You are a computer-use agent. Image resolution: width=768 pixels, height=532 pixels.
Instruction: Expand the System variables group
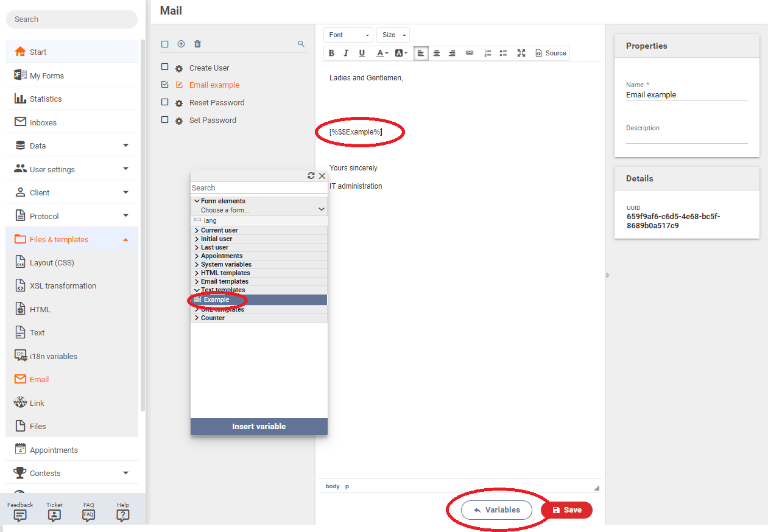click(x=225, y=264)
